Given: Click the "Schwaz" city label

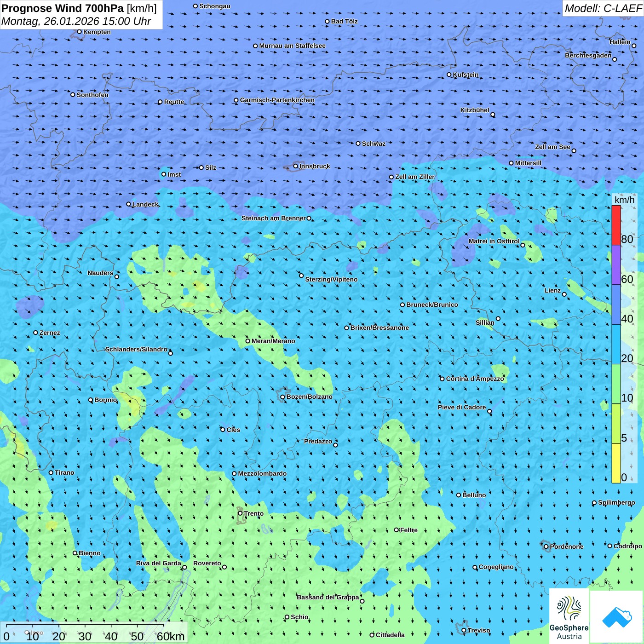Looking at the screenshot, I should 374,144.
